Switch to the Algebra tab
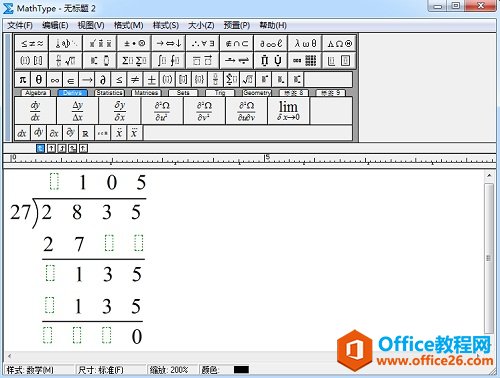The width and height of the screenshot is (500, 378). coord(36,93)
